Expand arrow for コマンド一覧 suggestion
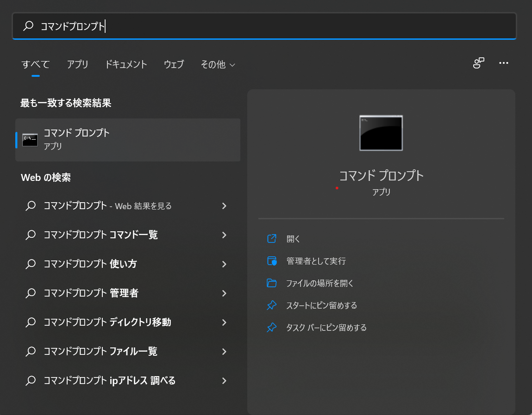The width and height of the screenshot is (532, 415). (x=224, y=235)
